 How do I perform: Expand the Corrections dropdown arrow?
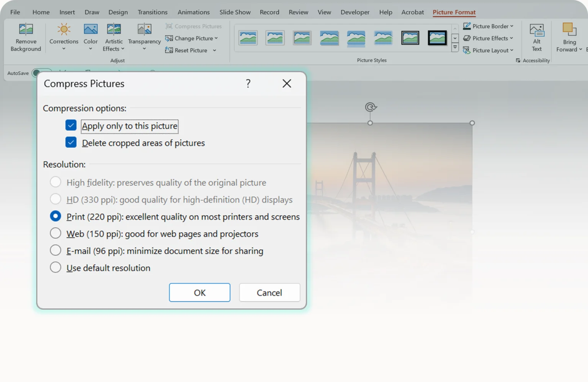point(64,49)
